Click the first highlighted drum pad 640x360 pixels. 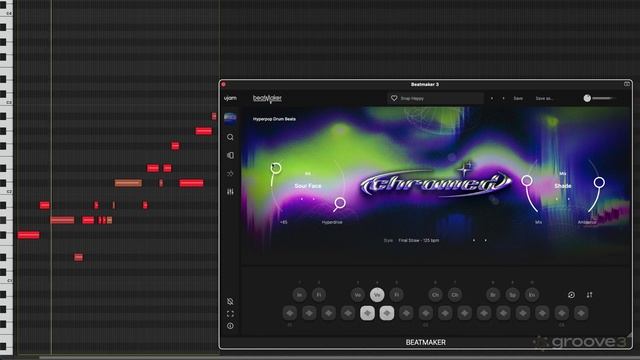pyautogui.click(x=367, y=313)
